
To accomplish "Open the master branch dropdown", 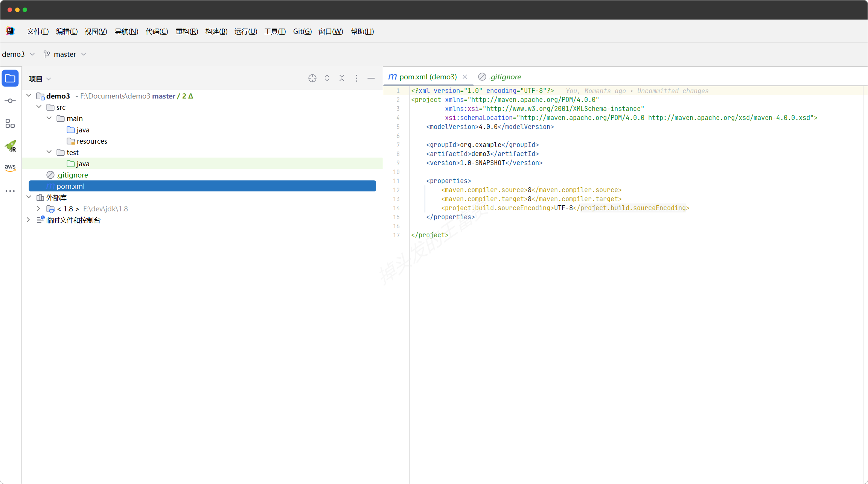I will point(65,54).
